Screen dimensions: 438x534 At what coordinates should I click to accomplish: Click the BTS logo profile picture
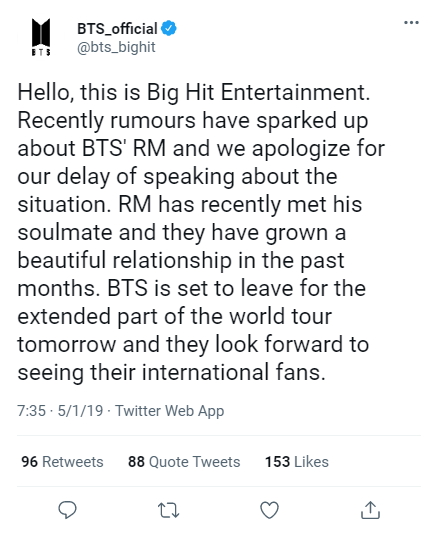41,37
